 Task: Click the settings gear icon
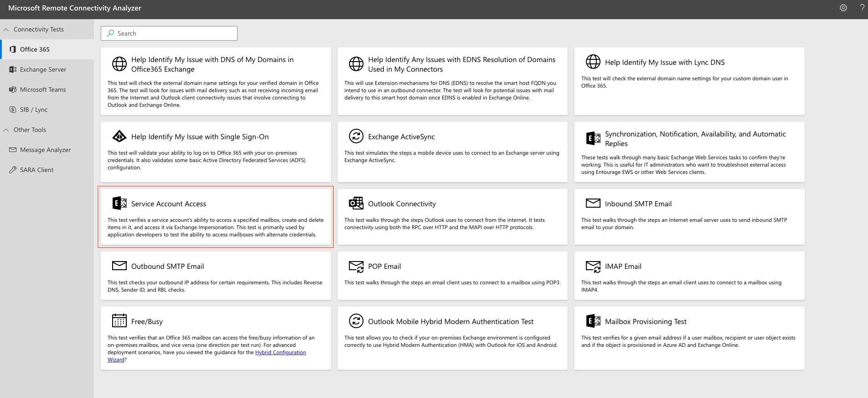pos(843,8)
